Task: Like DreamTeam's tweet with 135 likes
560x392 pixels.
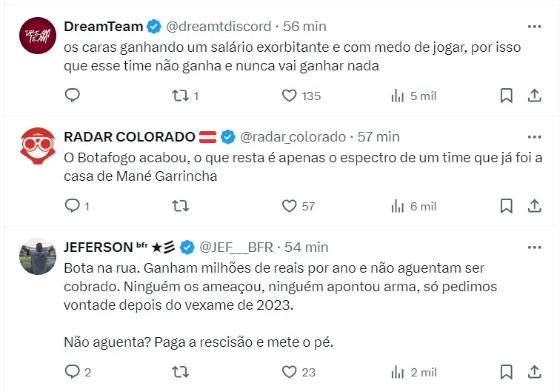Action: (x=290, y=96)
